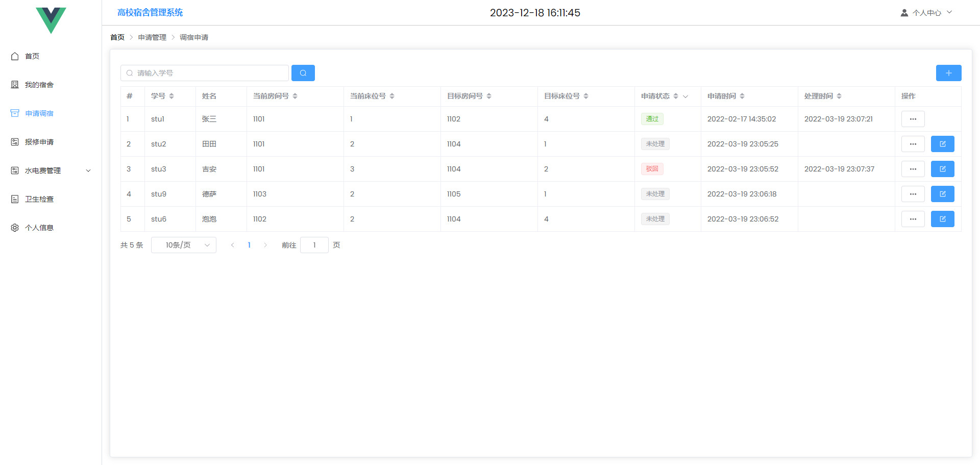Click the 未处理 tag for stu9
The height and width of the screenshot is (465, 980).
(x=655, y=194)
